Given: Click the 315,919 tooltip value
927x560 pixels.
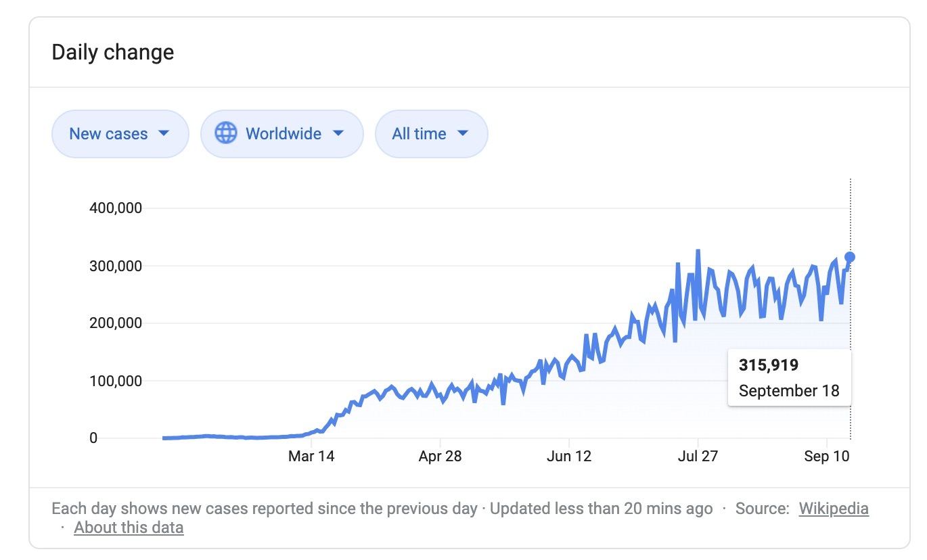Looking at the screenshot, I should 769,365.
